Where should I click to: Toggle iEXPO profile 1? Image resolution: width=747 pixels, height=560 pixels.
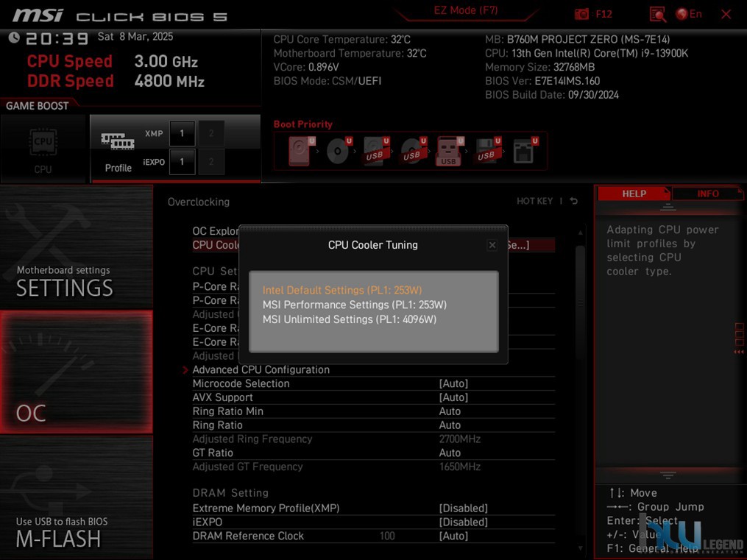coord(182,161)
